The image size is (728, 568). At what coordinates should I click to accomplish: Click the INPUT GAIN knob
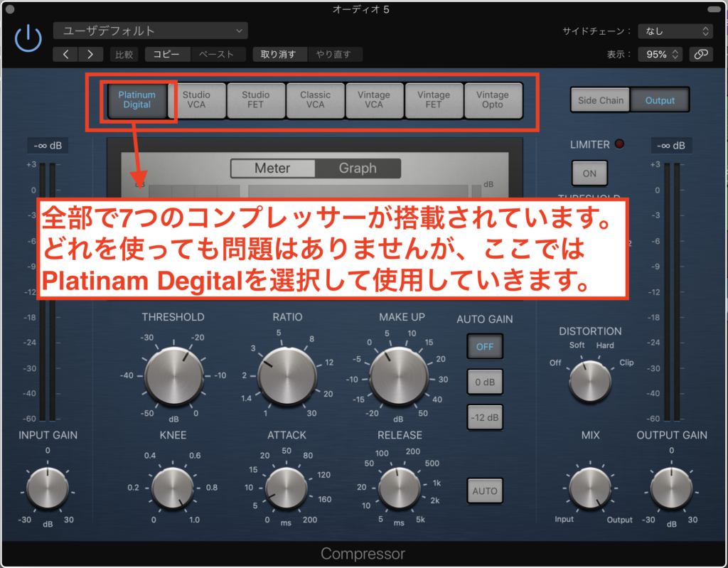tap(48, 488)
